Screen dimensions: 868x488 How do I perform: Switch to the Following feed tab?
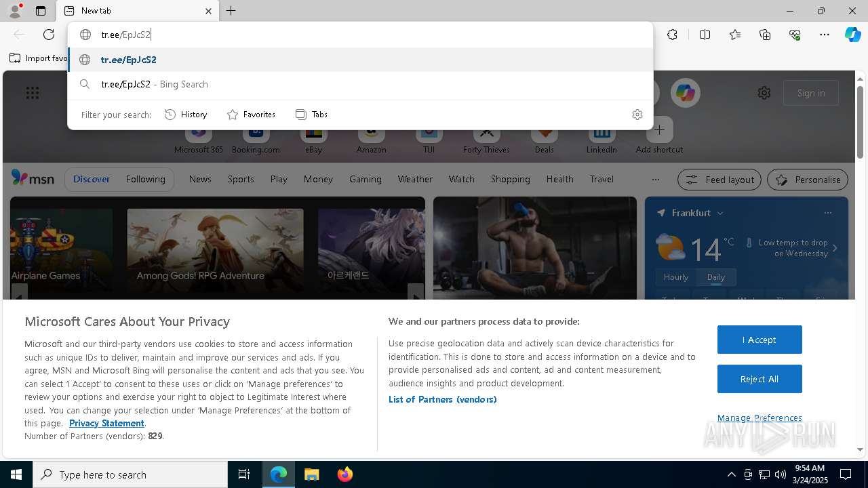[x=146, y=179]
